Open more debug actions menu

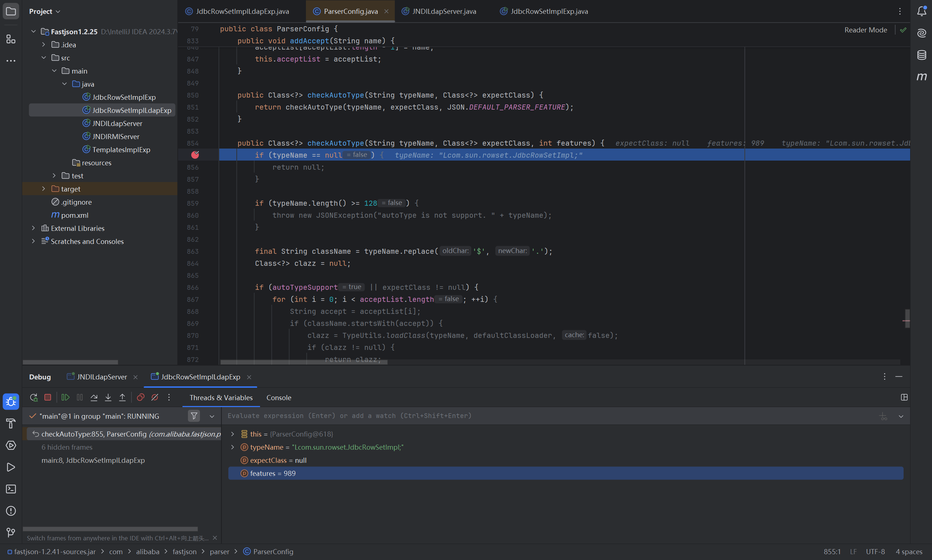coord(169,397)
